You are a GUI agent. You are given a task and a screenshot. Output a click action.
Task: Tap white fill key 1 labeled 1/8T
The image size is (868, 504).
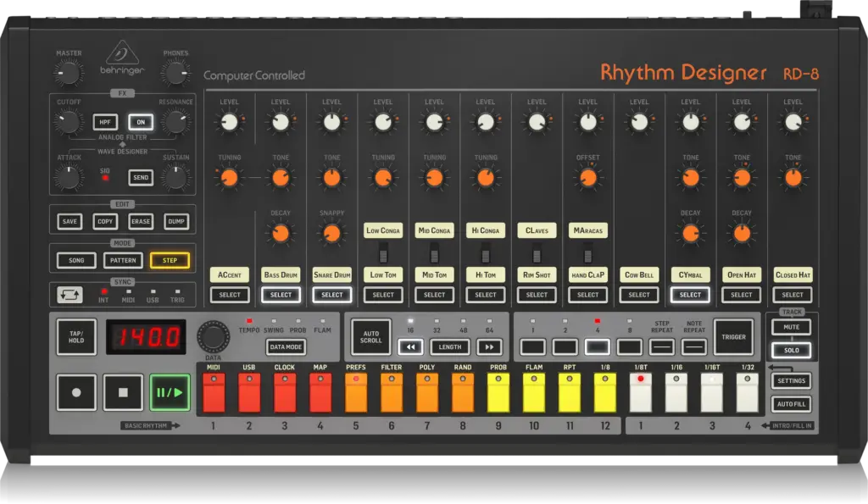(x=641, y=393)
